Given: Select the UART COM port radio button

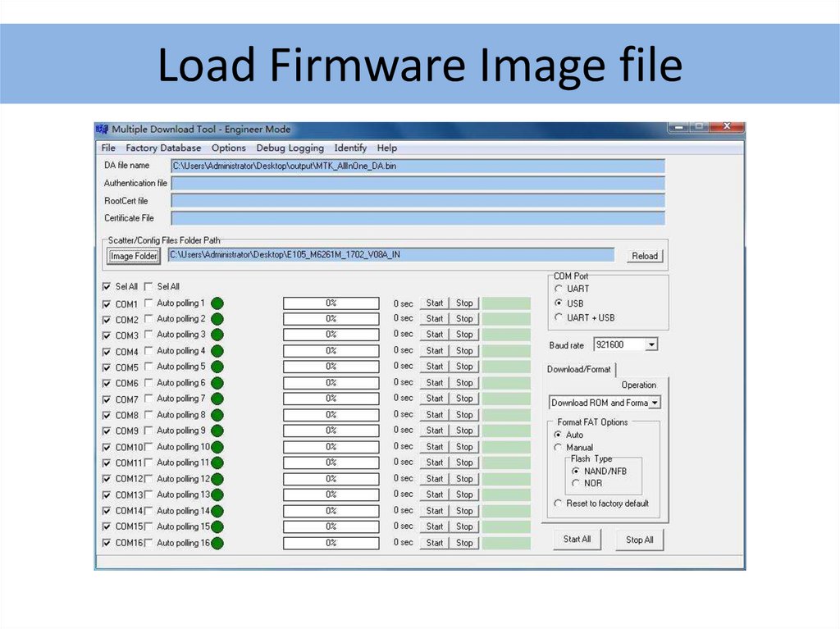Looking at the screenshot, I should (x=558, y=289).
